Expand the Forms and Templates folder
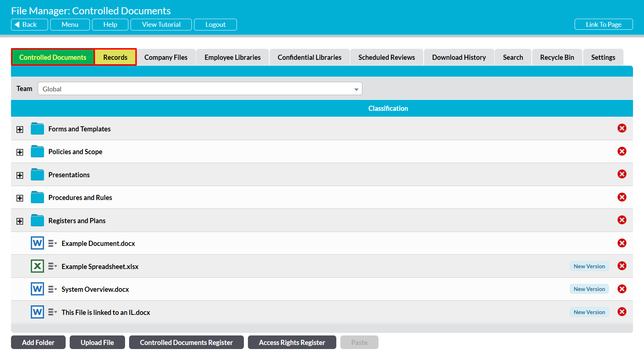This screenshot has width=644, height=356. [20, 130]
